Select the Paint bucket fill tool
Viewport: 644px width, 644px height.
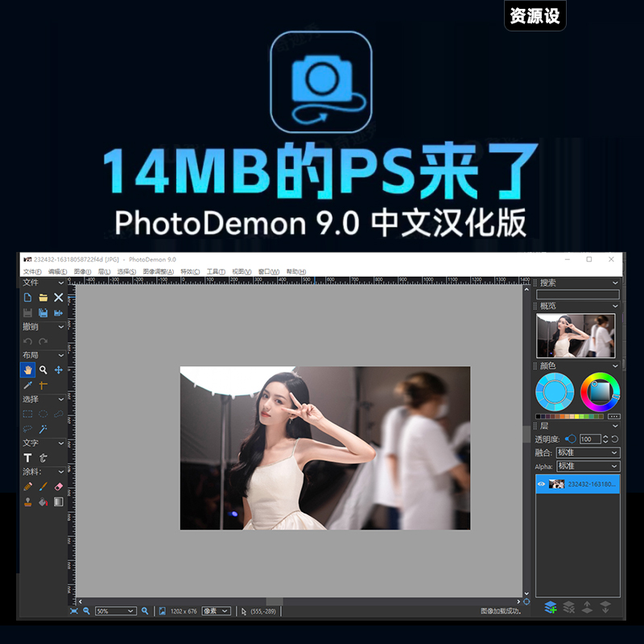[x=43, y=502]
